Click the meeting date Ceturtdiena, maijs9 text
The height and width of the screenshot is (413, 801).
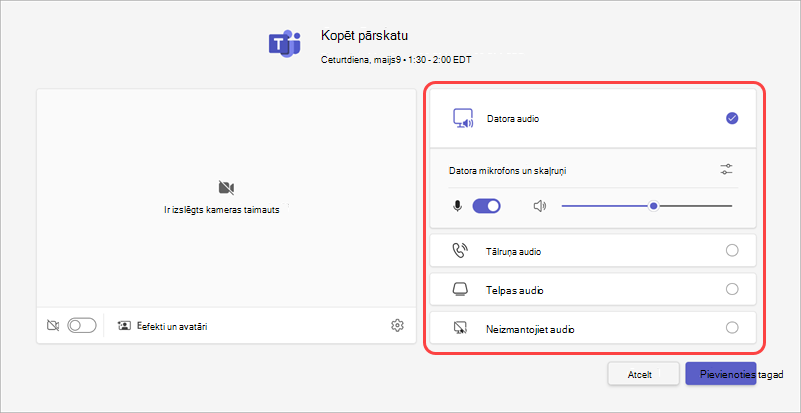(x=361, y=60)
